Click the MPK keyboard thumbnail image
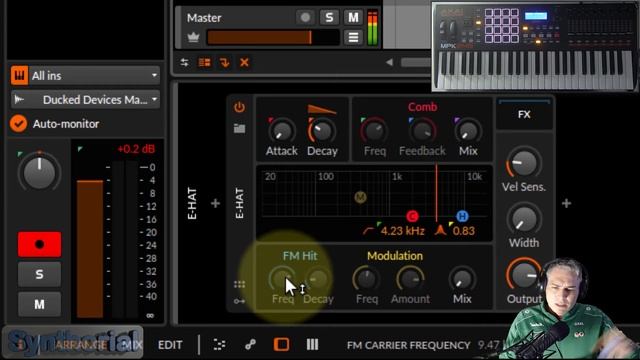640x360 pixels. (x=535, y=46)
